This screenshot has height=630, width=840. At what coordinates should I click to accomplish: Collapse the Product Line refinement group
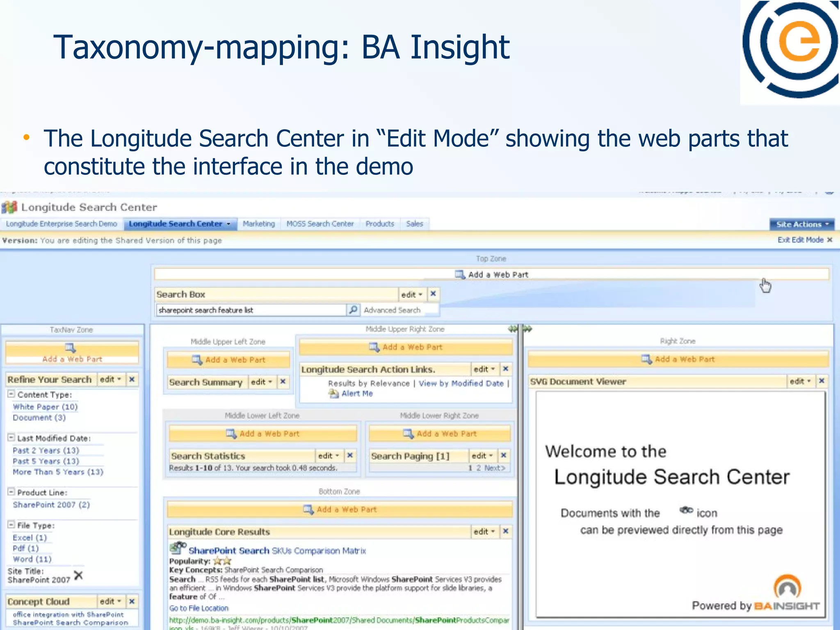pos(11,491)
